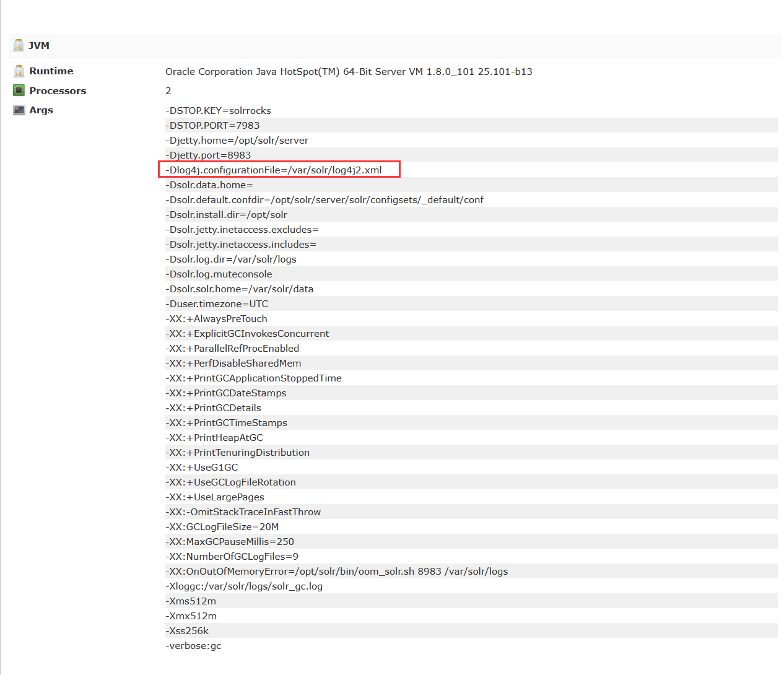Viewport: 784px width, 675px height.
Task: Click the -verbose:gc argument
Action: click(x=193, y=646)
